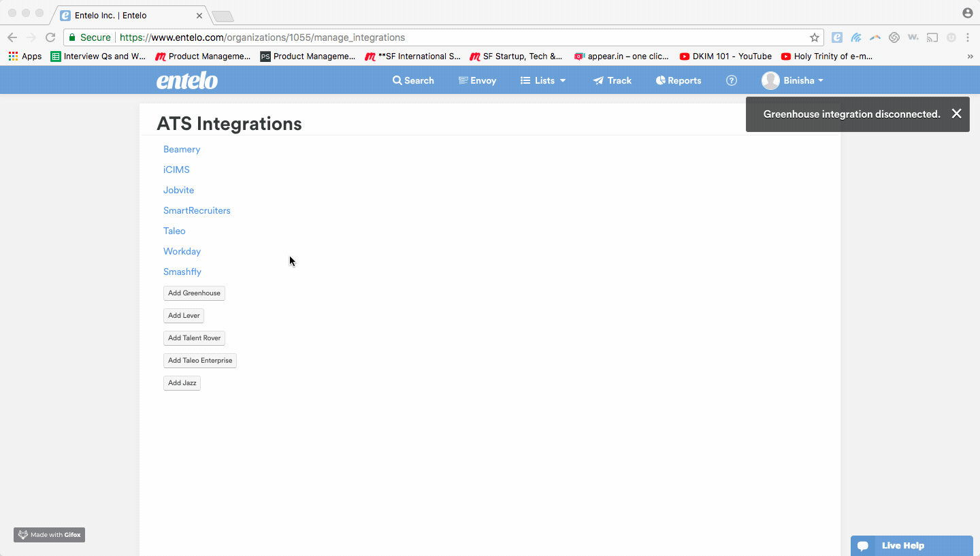The width and height of the screenshot is (980, 556).
Task: Open the Apps shortcut in bookmarks bar
Action: (25, 56)
